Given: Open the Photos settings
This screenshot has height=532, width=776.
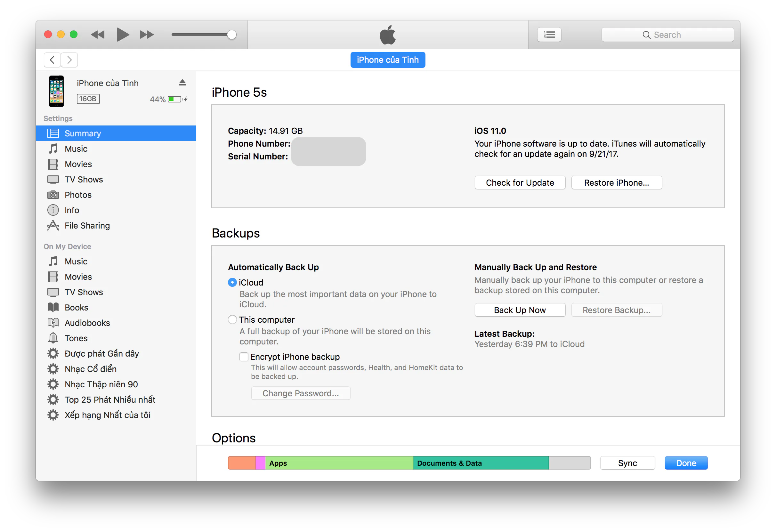Looking at the screenshot, I should pyautogui.click(x=116, y=195).
